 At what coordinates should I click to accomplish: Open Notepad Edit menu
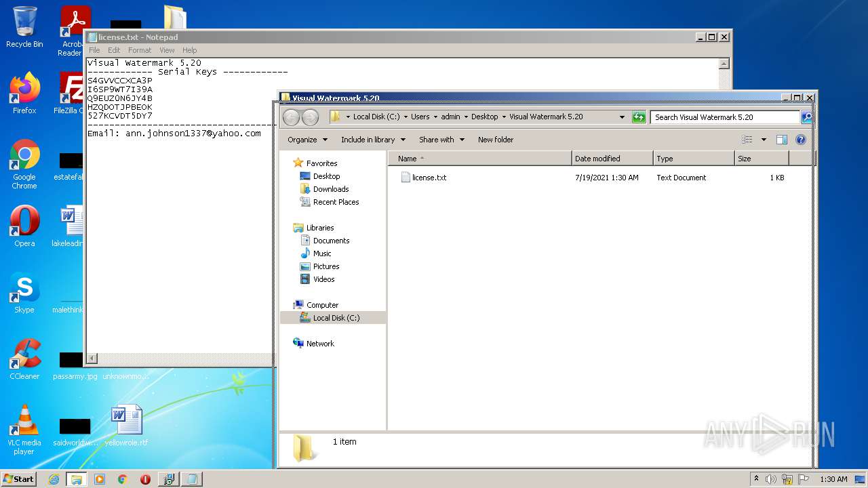coord(114,50)
